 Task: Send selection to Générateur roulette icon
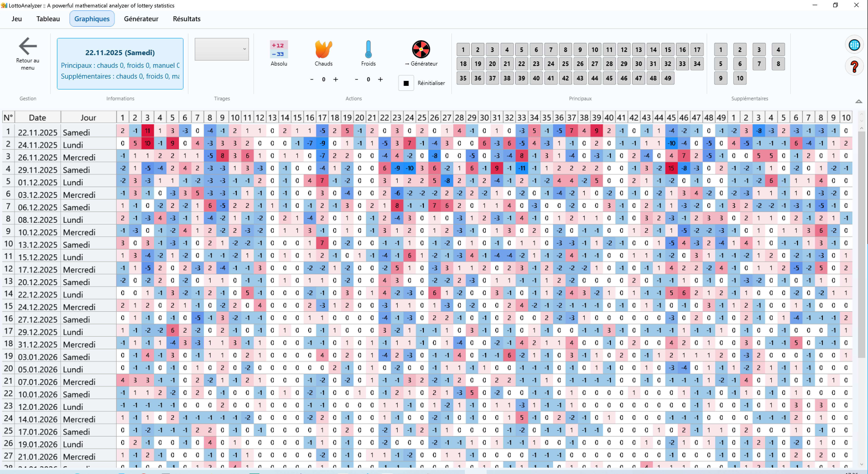(421, 49)
